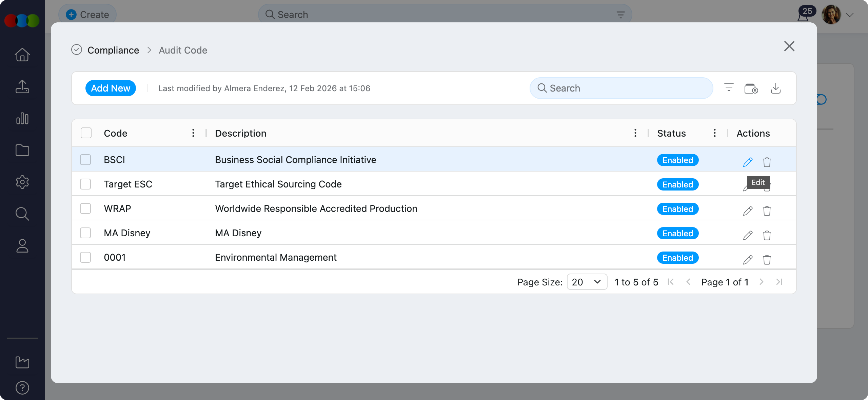Click the Add New button

(111, 88)
